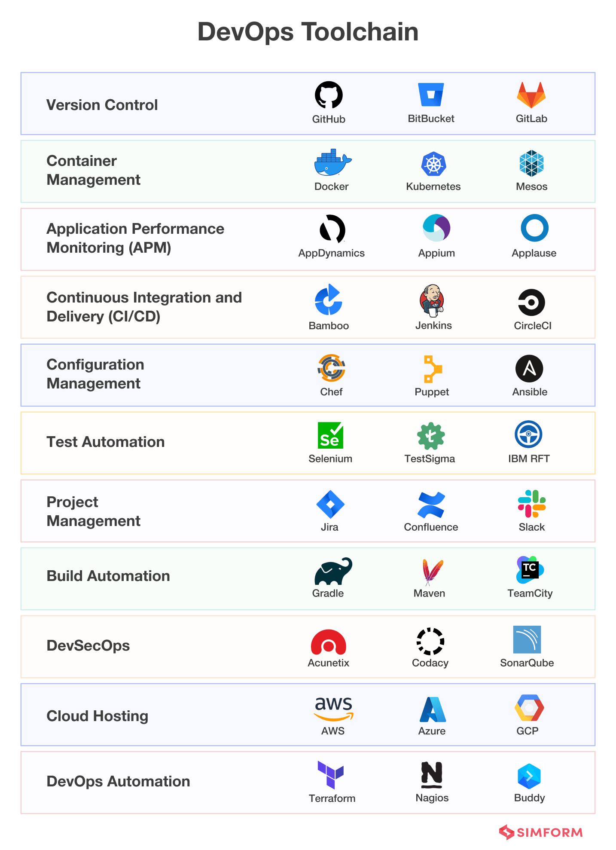Click the AppDynamics text label

tap(332, 253)
